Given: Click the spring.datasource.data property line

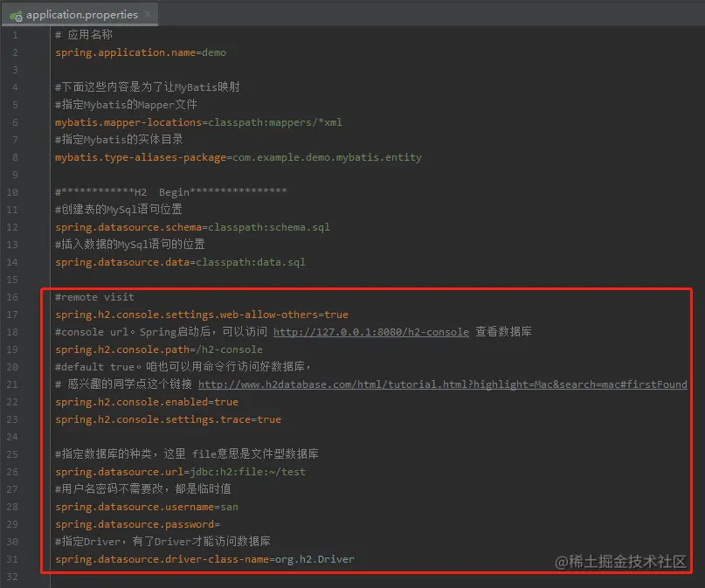Looking at the screenshot, I should tap(180, 262).
